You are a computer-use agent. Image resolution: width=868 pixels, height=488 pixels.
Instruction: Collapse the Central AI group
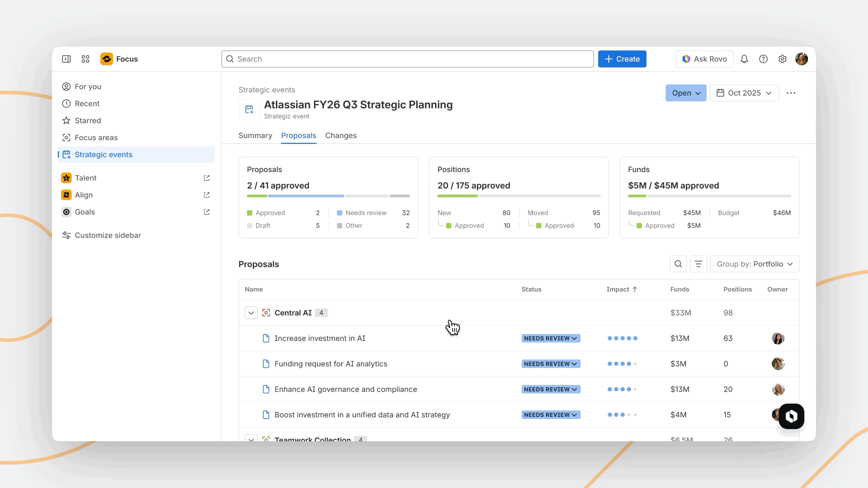coord(251,312)
